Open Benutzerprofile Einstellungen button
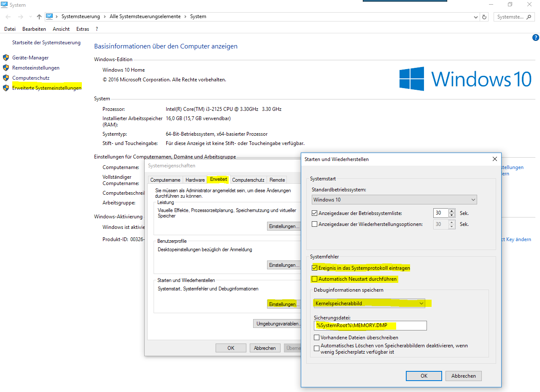 tap(284, 265)
